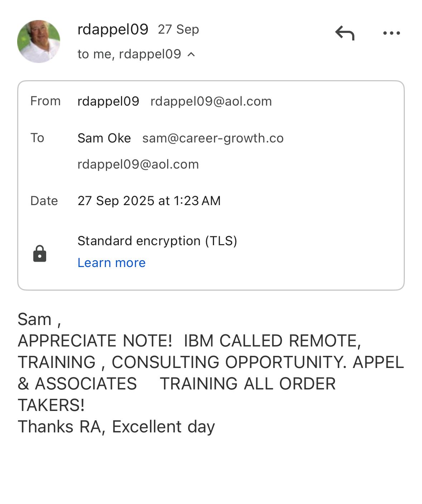Image resolution: width=422 pixels, height=504 pixels.
Task: Tap the sender's profile photo
Action: tap(39, 42)
